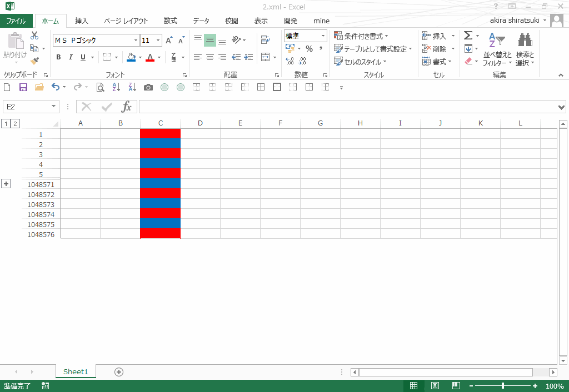Click the Save floppy icon
Viewport: 569px width, 392px height.
coord(23,87)
